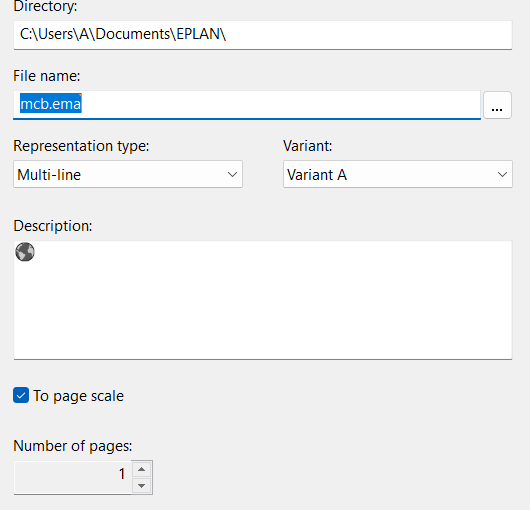Click the "Description:" label
Image resolution: width=530 pixels, height=510 pixels.
pos(53,226)
